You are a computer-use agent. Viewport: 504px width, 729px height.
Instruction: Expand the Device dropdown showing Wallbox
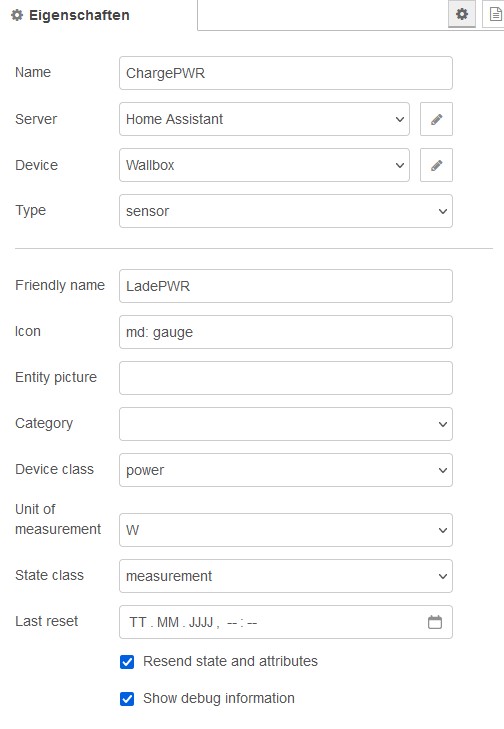coord(264,165)
